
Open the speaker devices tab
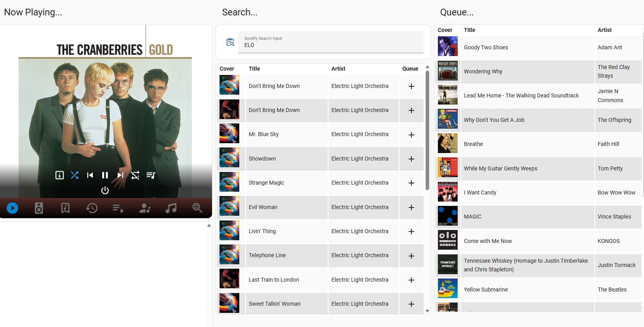39,208
